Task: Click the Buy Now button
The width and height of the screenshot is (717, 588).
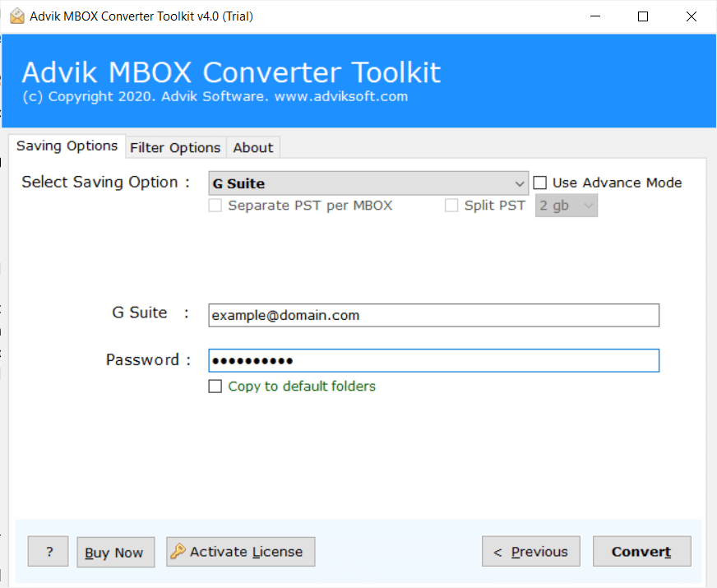Action: point(116,552)
